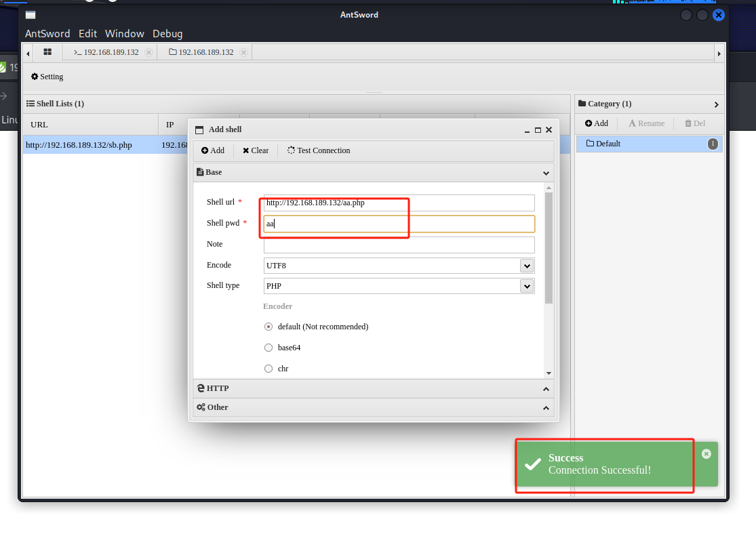Click the Add shell dialog title icon
Image resolution: width=756 pixels, height=536 pixels.
pos(199,130)
